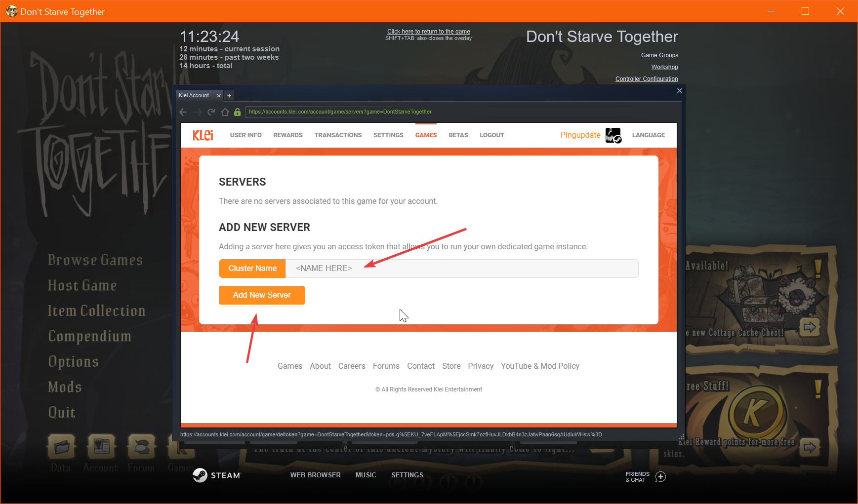
Task: Click the Friends & Chat plus icon
Action: coord(660,476)
